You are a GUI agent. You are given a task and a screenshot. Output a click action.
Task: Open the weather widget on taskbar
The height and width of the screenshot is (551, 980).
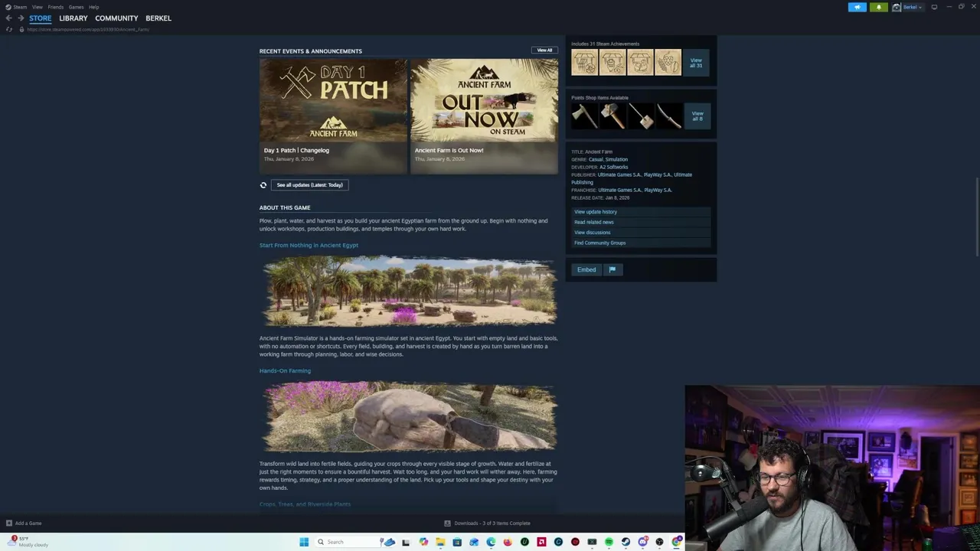coord(28,541)
